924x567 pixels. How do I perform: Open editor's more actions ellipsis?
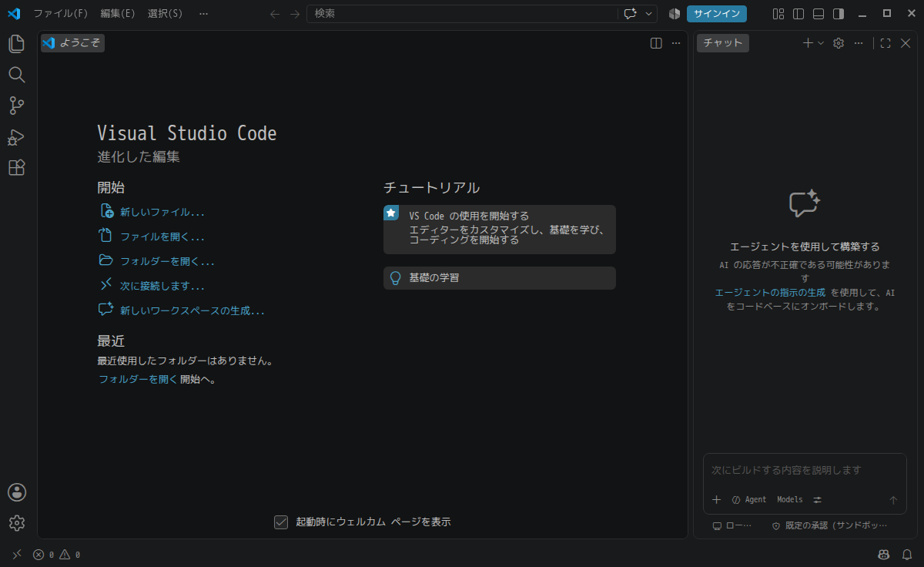(676, 43)
